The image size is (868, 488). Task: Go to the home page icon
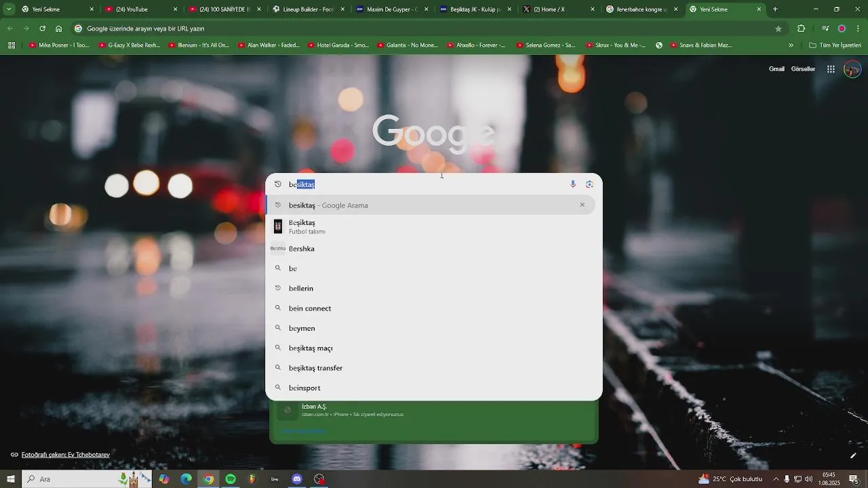59,28
